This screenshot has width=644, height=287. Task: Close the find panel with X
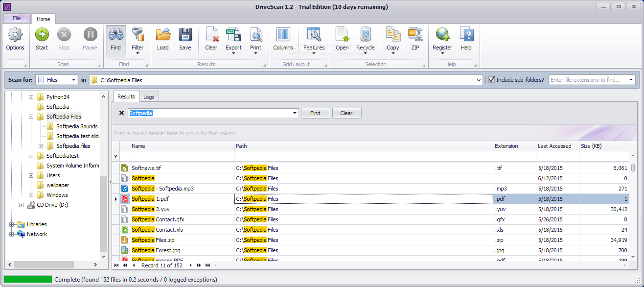tap(121, 113)
